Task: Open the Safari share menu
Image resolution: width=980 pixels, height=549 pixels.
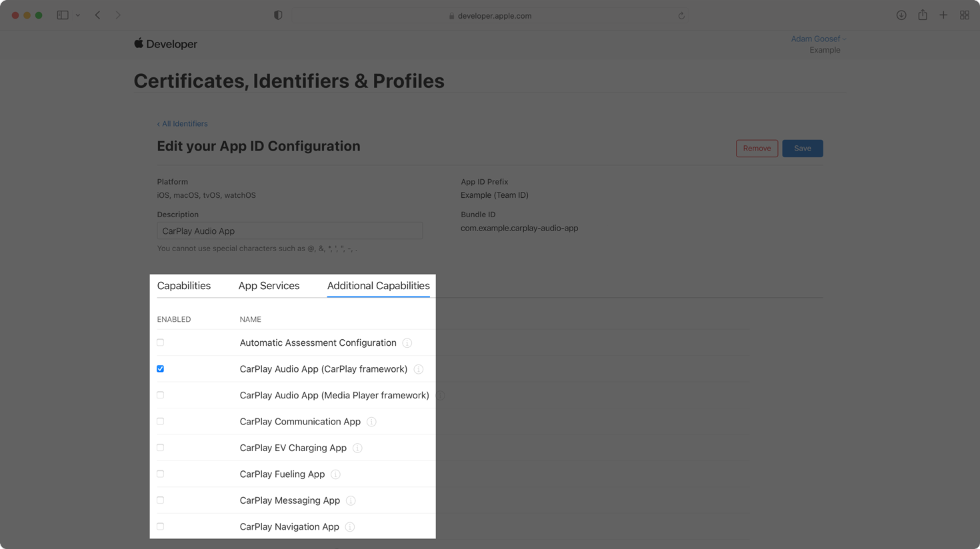Action: point(923,15)
